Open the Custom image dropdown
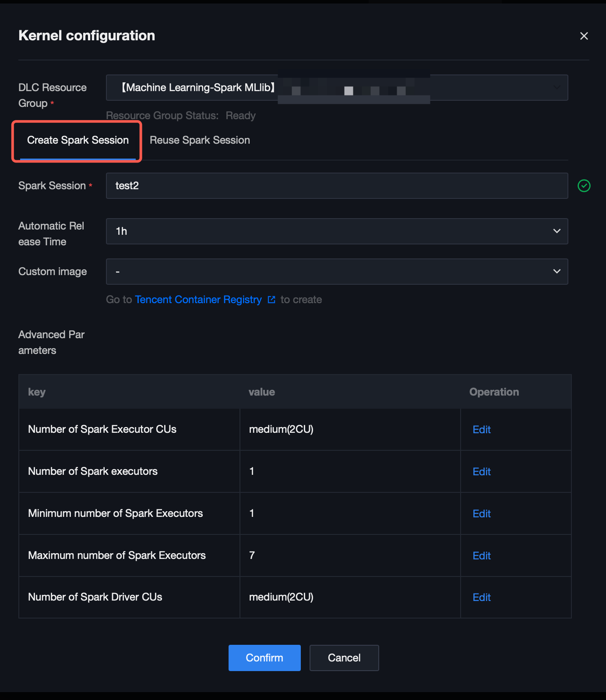Image resolution: width=606 pixels, height=700 pixels. [x=336, y=272]
